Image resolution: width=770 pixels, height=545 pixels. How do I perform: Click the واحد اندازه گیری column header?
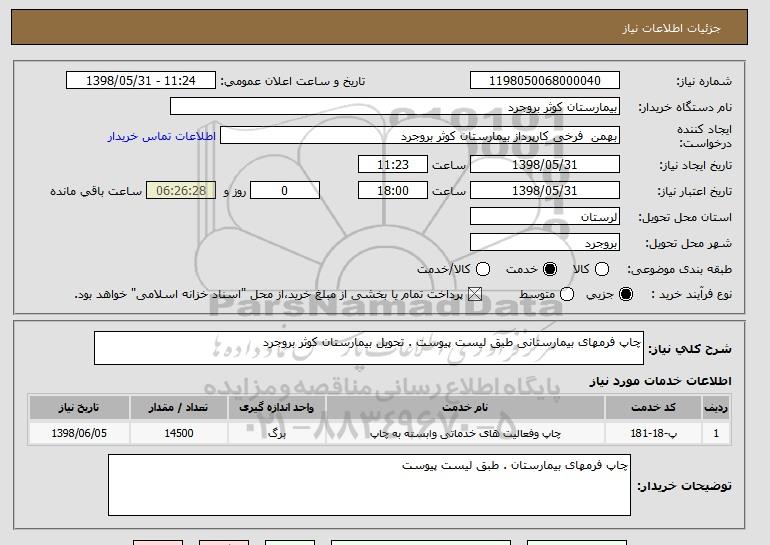pos(276,408)
